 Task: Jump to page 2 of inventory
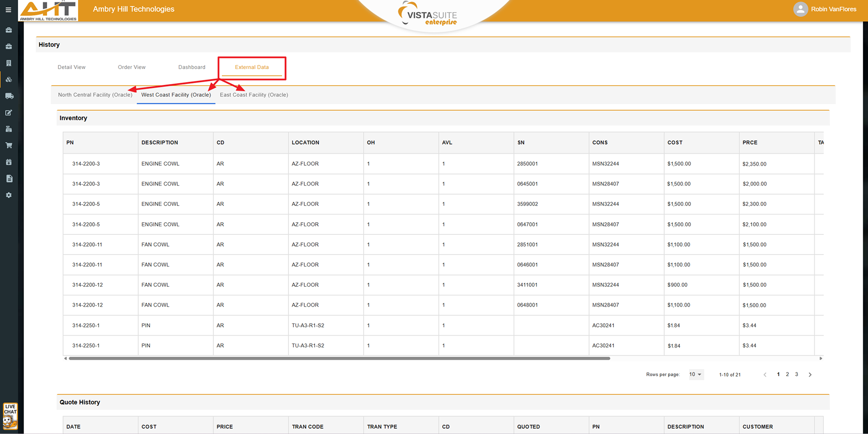788,374
